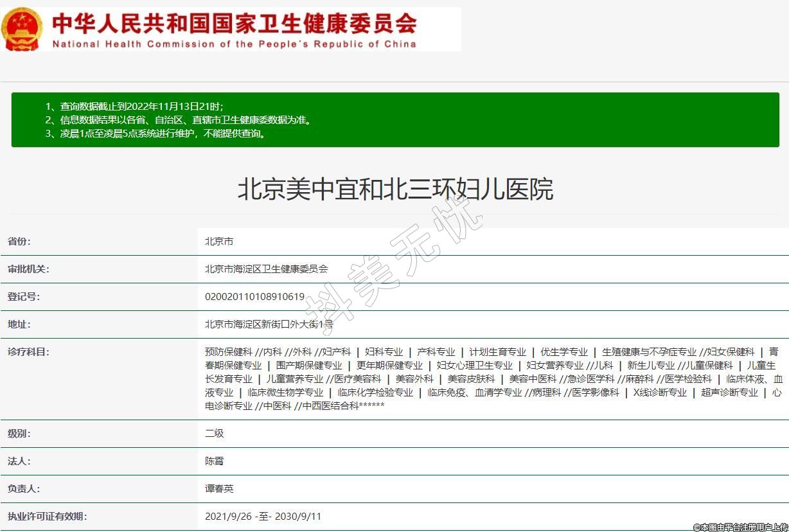Image resolution: width=789 pixels, height=532 pixels.
Task: Click the 级别 value 二级
Action: [x=214, y=434]
